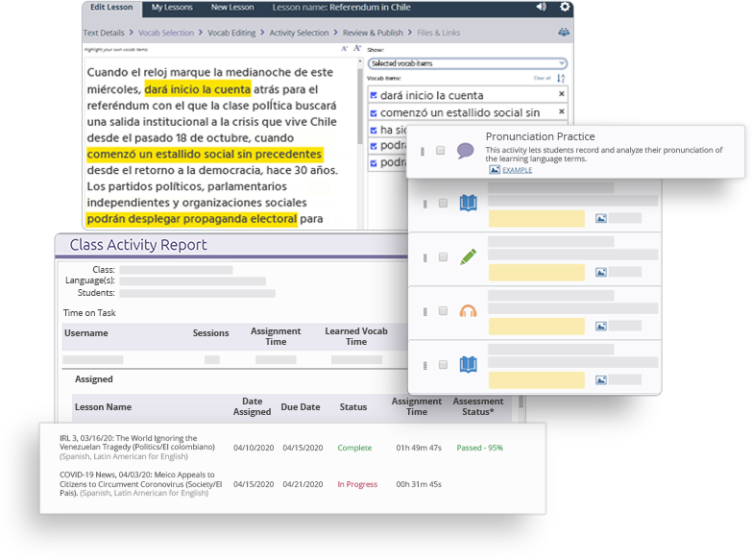The image size is (752, 560).
Task: Switch to the My Lessons tab
Action: [x=172, y=8]
